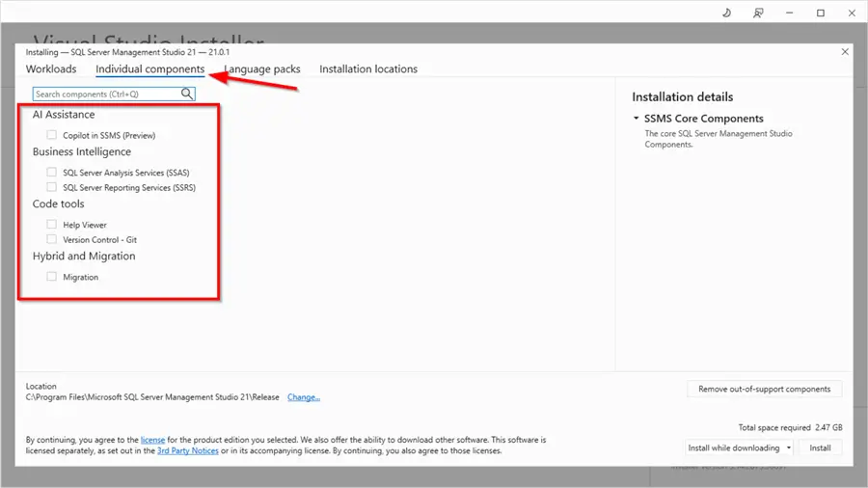Click the Total space required 2.47 GB text
Viewport: 868px width, 488px height.
click(790, 427)
